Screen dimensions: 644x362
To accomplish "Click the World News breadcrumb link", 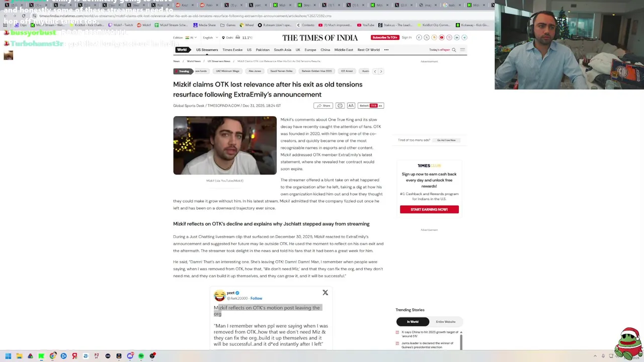I will [194, 61].
